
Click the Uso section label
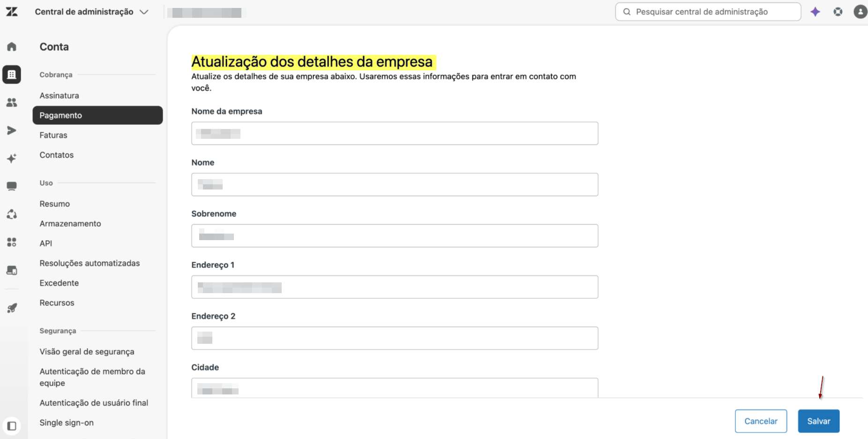pyautogui.click(x=46, y=183)
